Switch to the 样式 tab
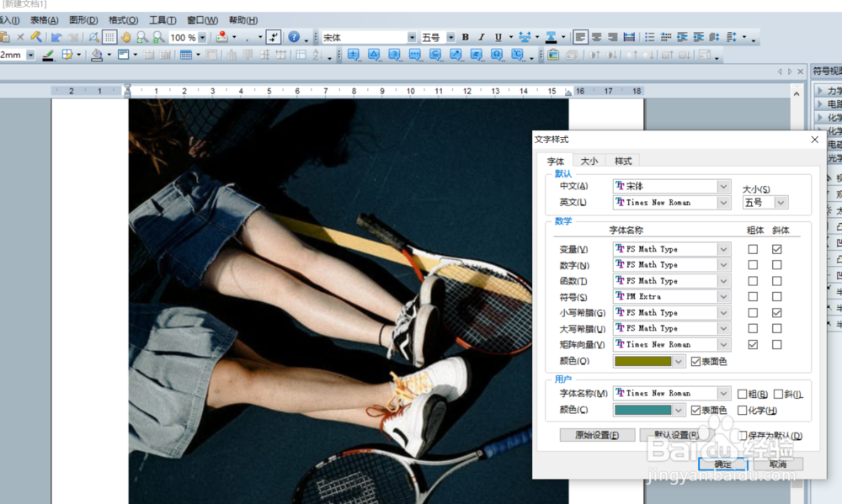Viewport: 842px width, 504px height. coord(623,161)
